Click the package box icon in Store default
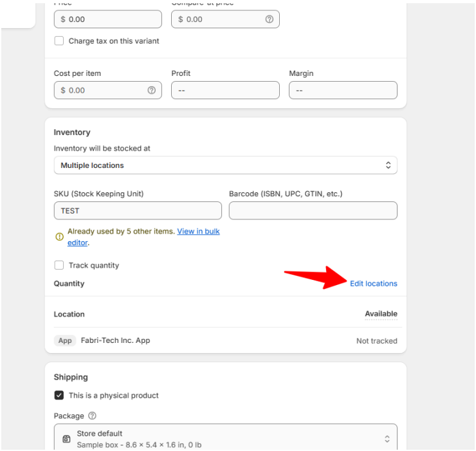This screenshot has width=476, height=451. pos(66,439)
